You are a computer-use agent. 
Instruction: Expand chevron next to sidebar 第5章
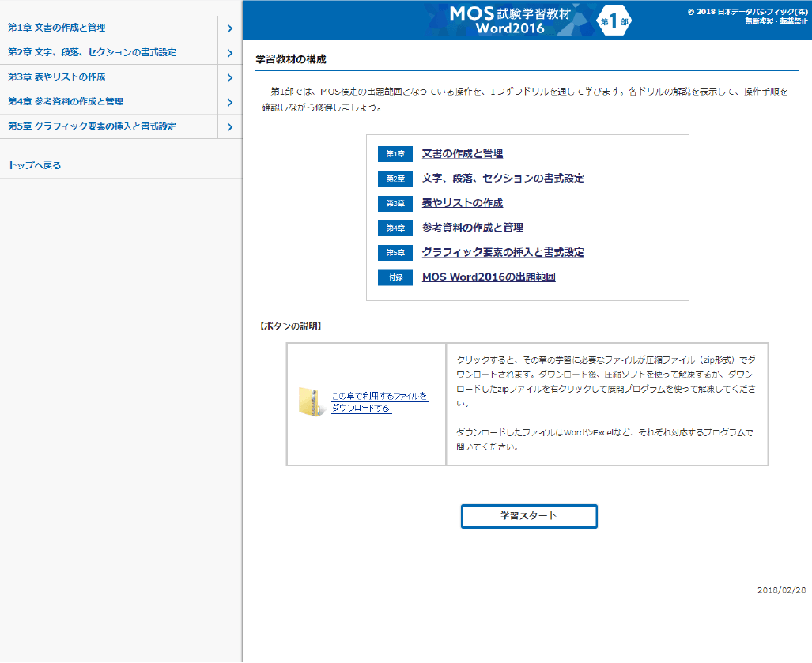[x=230, y=126]
